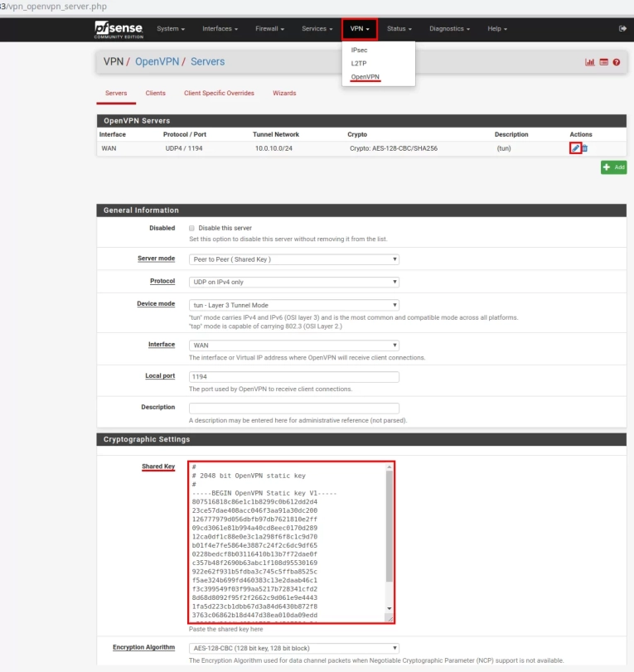Switch to Client Specific Overrides tab

tap(219, 93)
